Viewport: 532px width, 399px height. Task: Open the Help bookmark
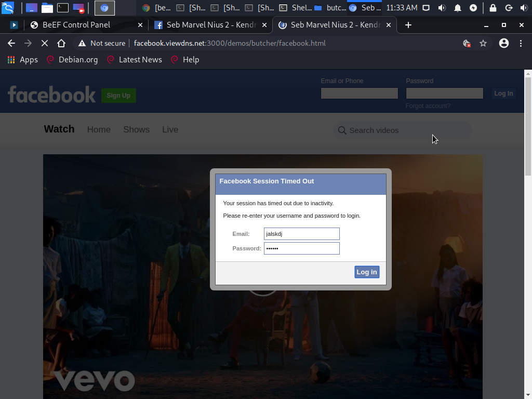pos(185,60)
